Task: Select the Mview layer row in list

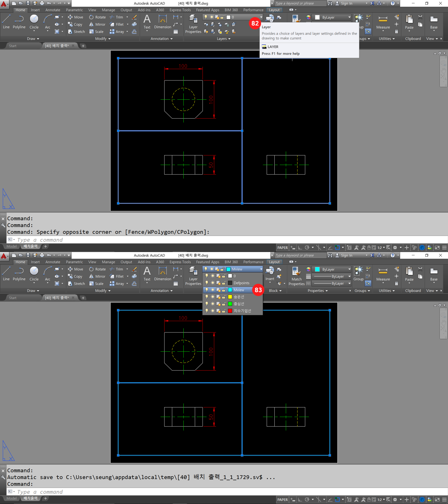Action: 233,290
